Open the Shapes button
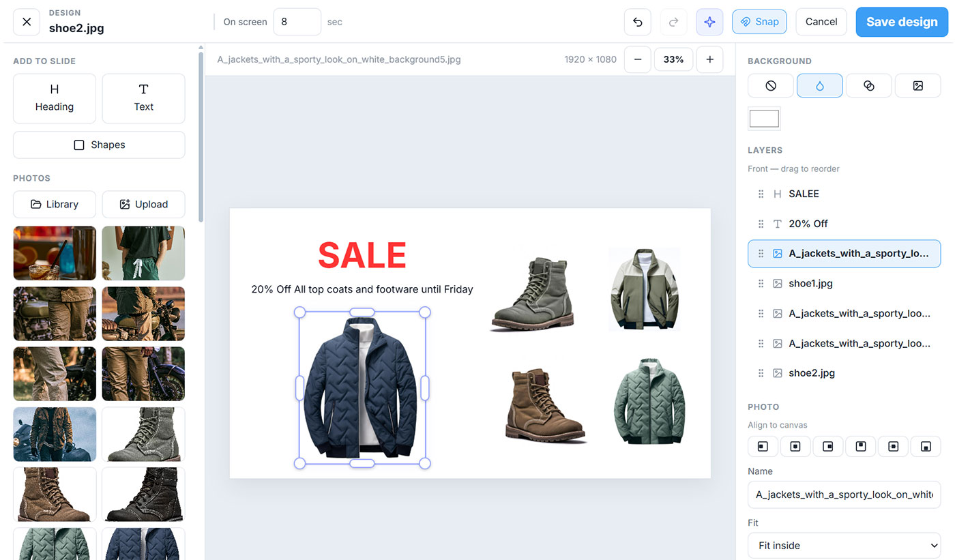Image resolution: width=955 pixels, height=560 pixels. tap(99, 145)
